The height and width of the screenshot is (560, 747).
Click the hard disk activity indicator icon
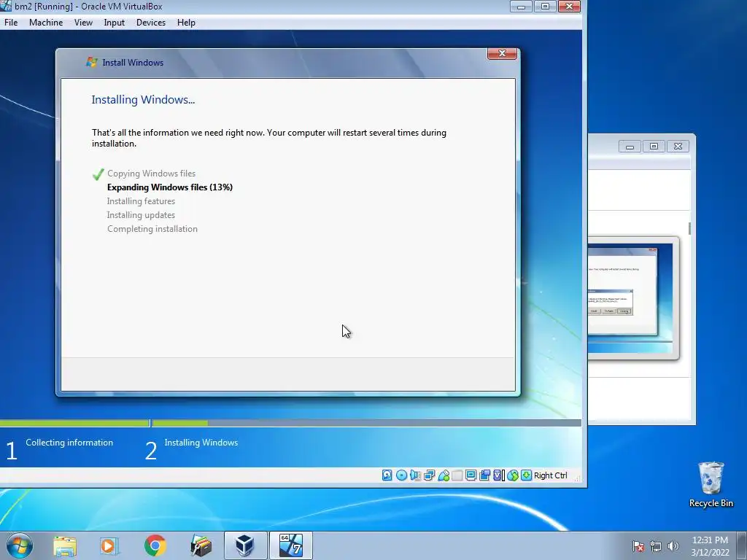point(387,475)
